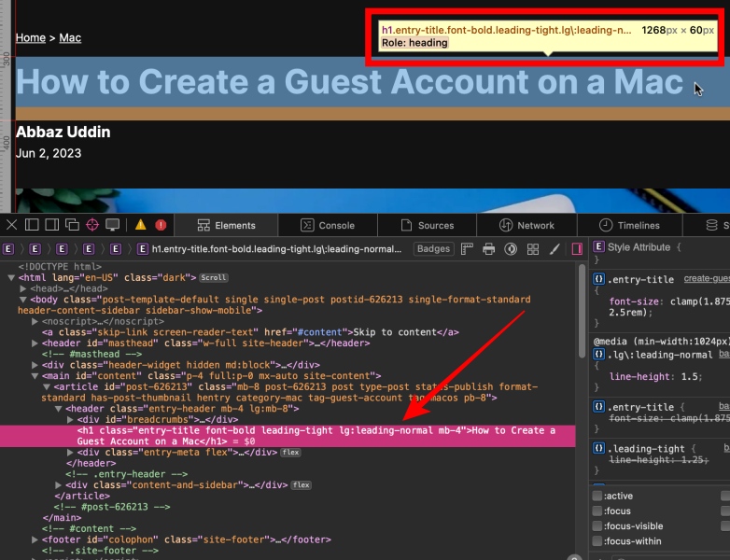This screenshot has height=560, width=730.
Task: Collapse the html lang="en-US" node
Action: [x=10, y=277]
